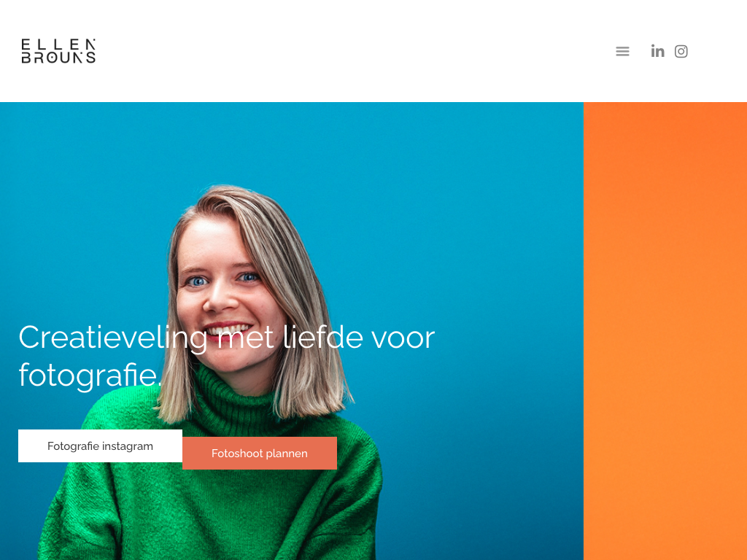Click the word fotografie in headline
This screenshot has height=560, width=747.
tap(88, 376)
